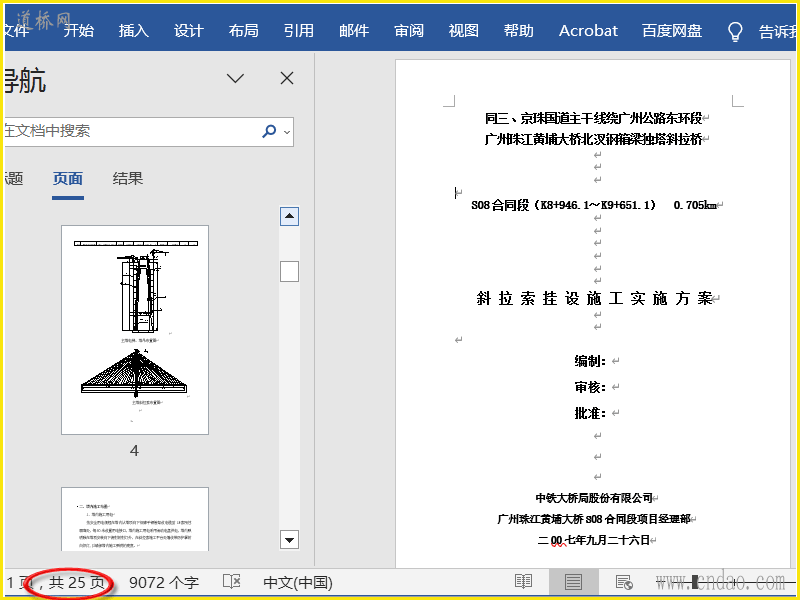Screen dimensions: 800x600
Task: Click the title 斜拉索挂设施工实施方案
Action: click(594, 298)
